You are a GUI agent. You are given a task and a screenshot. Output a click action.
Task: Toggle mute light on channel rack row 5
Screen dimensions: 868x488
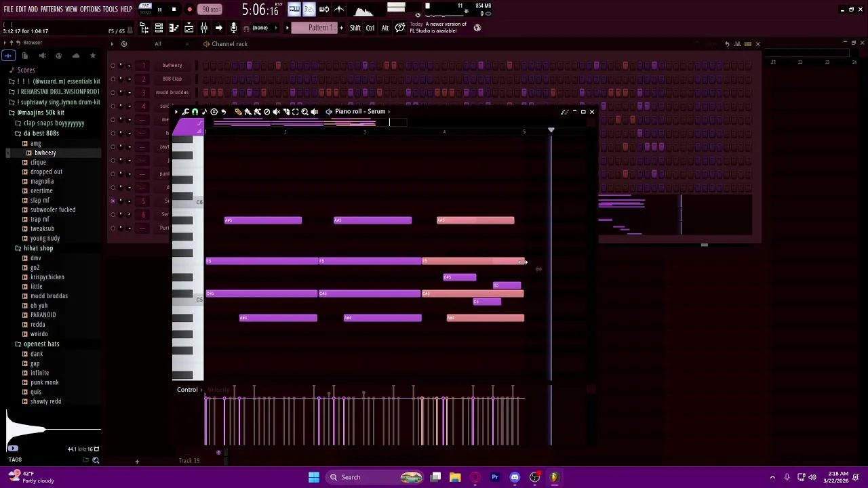[113, 201]
